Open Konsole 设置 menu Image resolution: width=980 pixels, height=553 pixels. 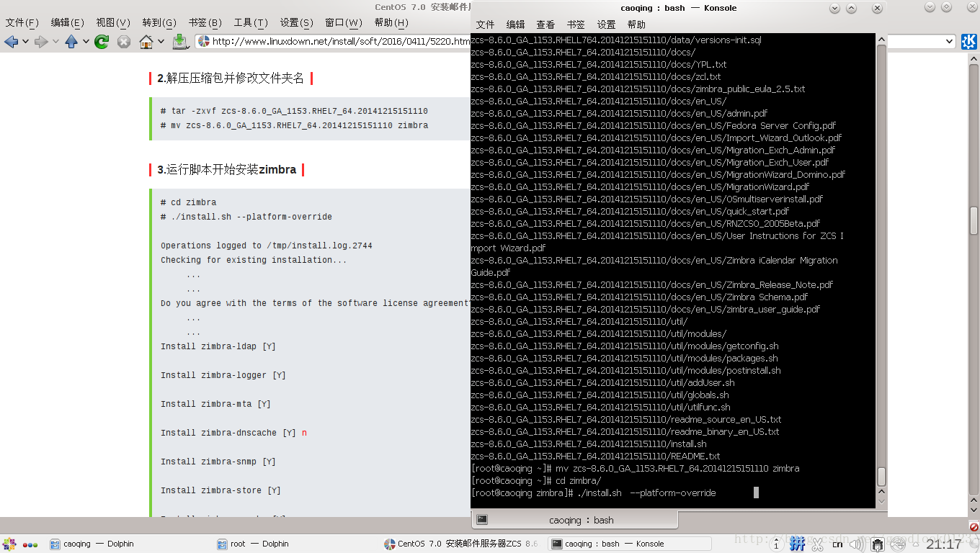point(606,24)
